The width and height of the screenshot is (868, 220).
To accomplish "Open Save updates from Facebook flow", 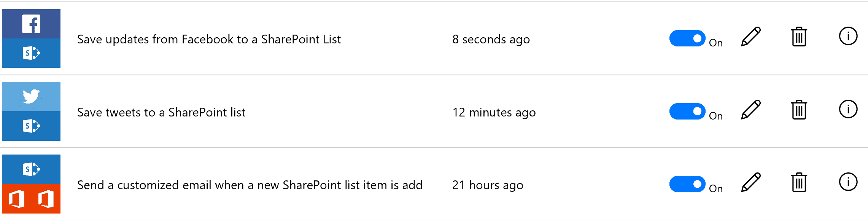I will [209, 39].
